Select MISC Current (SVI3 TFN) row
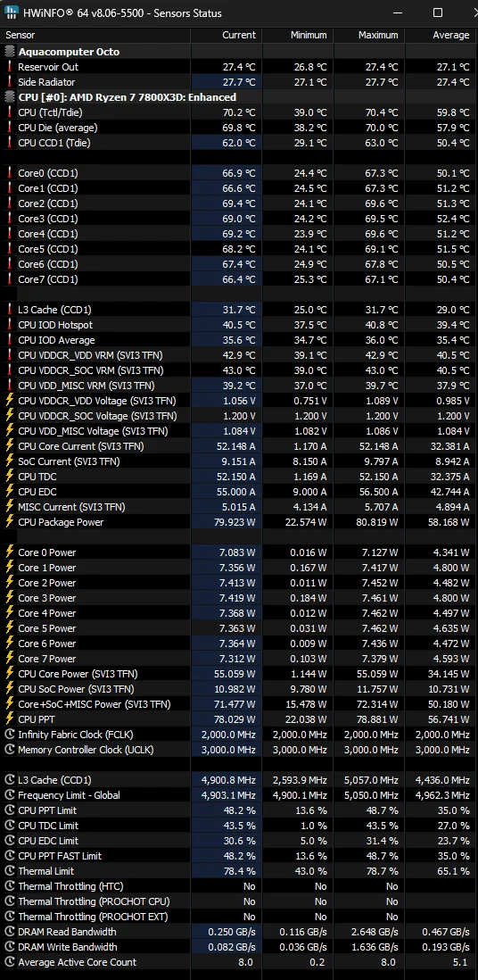The image size is (478, 980). click(x=239, y=507)
